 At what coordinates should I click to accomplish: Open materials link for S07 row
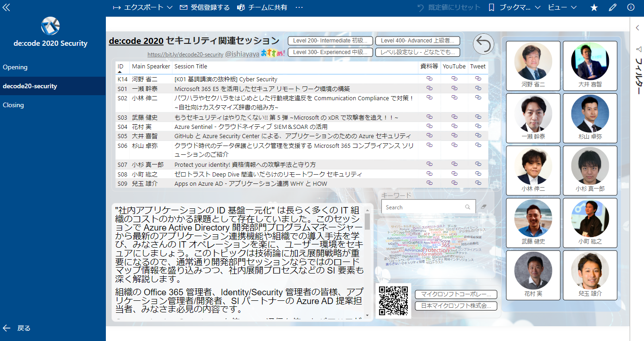click(429, 164)
